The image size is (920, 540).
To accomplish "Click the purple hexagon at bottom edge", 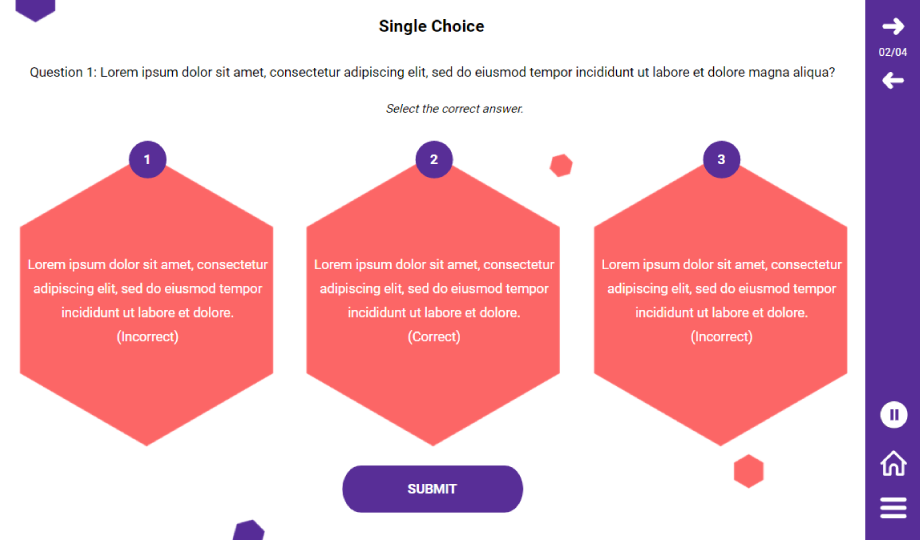I will pyautogui.click(x=248, y=531).
